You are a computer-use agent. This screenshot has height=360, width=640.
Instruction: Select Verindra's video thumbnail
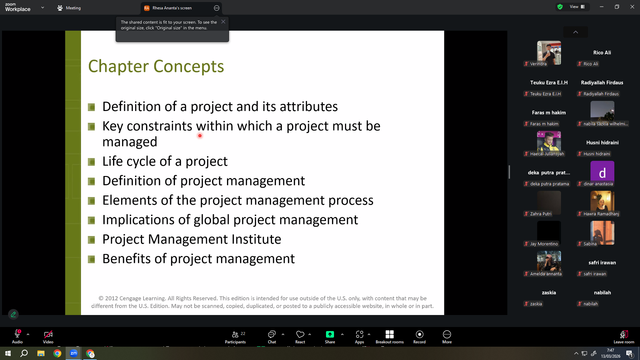tap(549, 53)
